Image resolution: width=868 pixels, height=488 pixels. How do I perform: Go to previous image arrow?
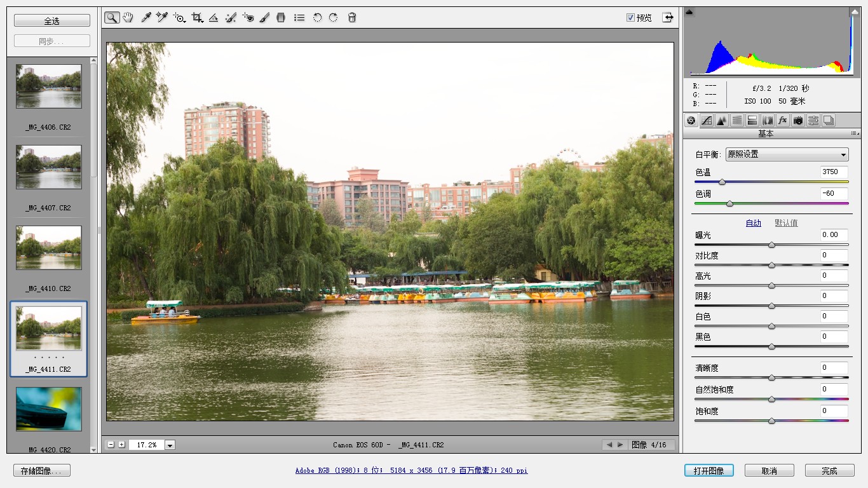coord(609,445)
